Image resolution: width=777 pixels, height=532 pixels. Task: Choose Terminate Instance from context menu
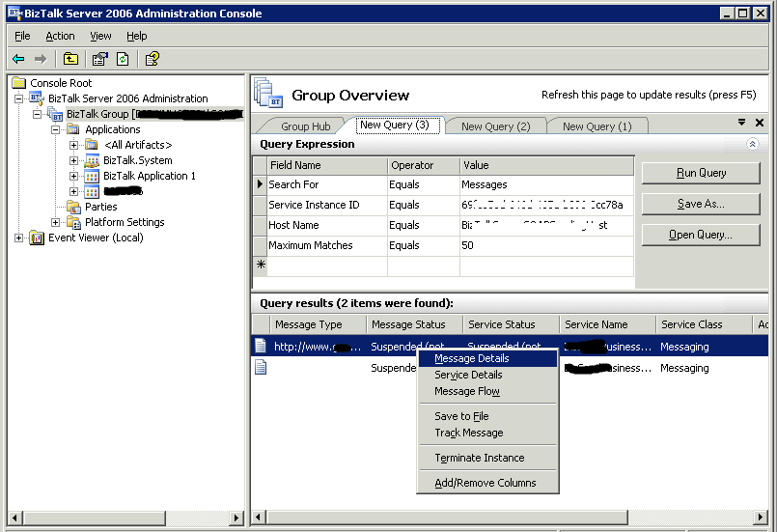[x=488, y=458]
